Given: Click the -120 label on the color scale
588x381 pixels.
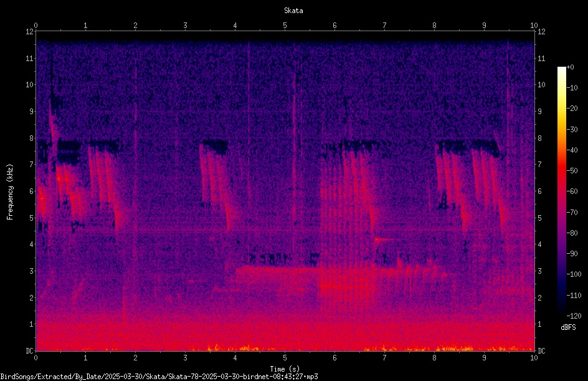Looking at the screenshot, I should 574,316.
